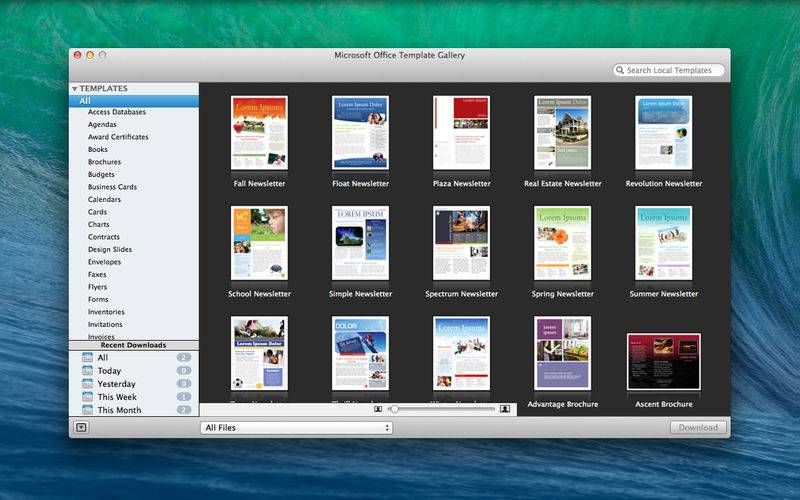Click the calendar icon beside Yesterday
The image size is (800, 500).
tap(87, 383)
